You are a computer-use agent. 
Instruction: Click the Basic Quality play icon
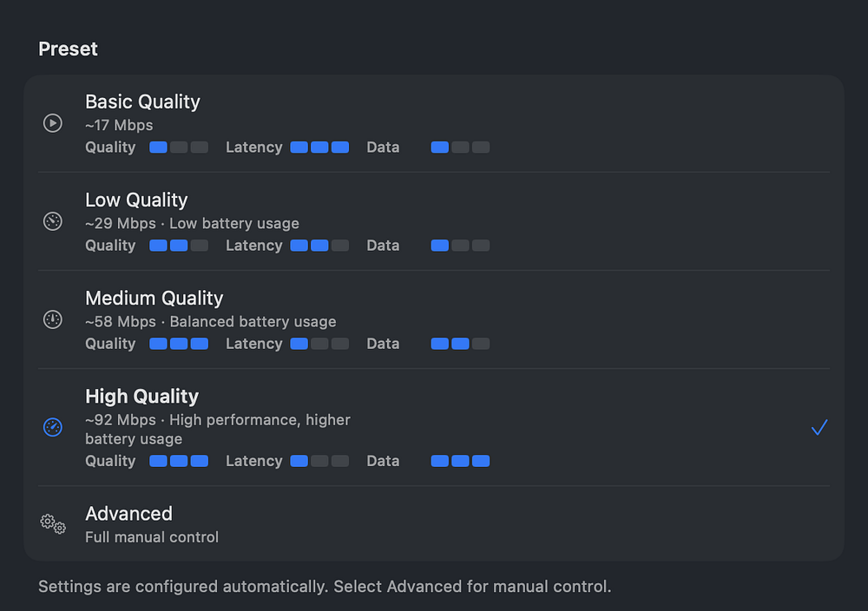click(53, 123)
